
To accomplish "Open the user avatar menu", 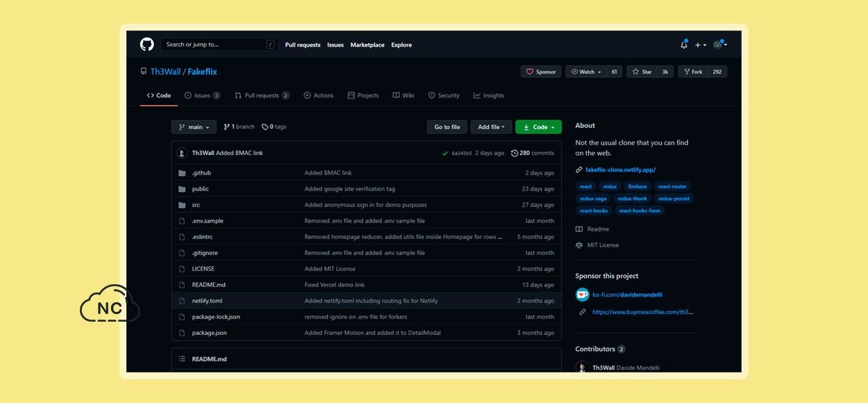I will tap(719, 44).
